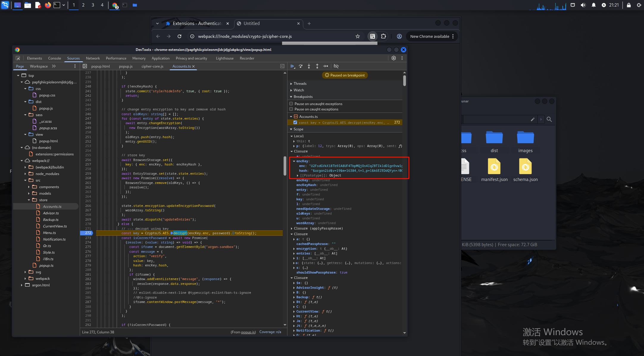Screen dimensions: 644x356
Task: Open the Extensions puzzle icon in Chrome
Action: coord(383,36)
